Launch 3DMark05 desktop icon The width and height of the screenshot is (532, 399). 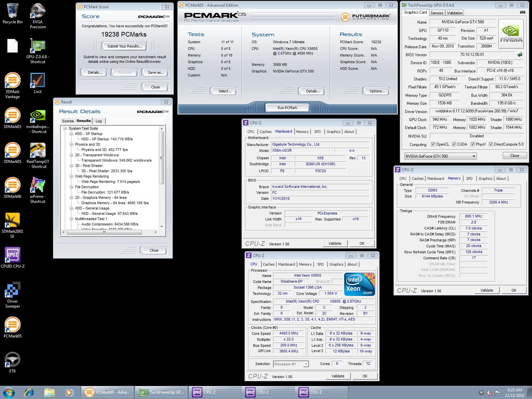(x=13, y=153)
